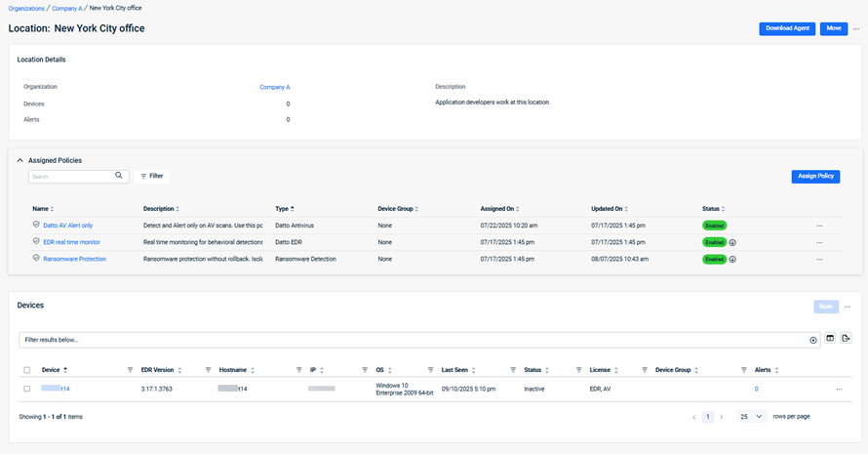
Task: Navigate to Company A breadcrumb
Action: pyautogui.click(x=67, y=8)
